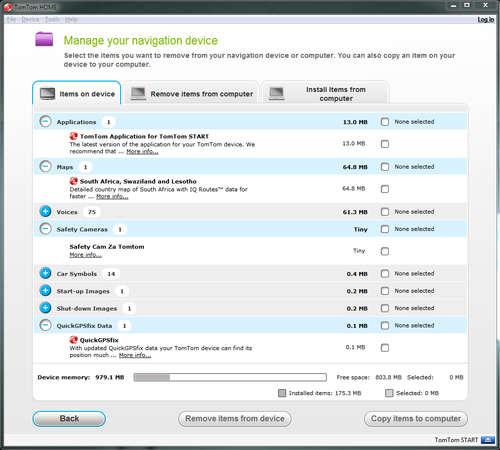This screenshot has height=450, width=500.
Task: Open More info for South Africa map
Action: (x=112, y=196)
